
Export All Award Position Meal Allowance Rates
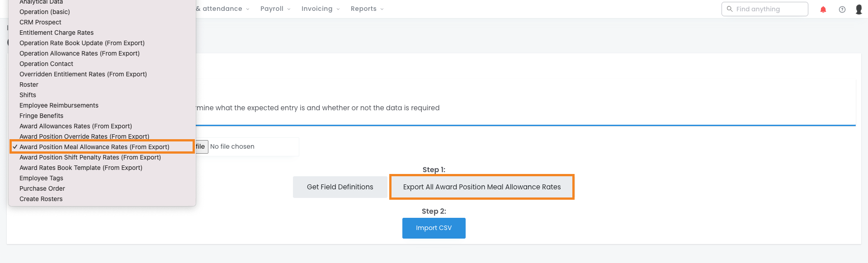point(481,187)
